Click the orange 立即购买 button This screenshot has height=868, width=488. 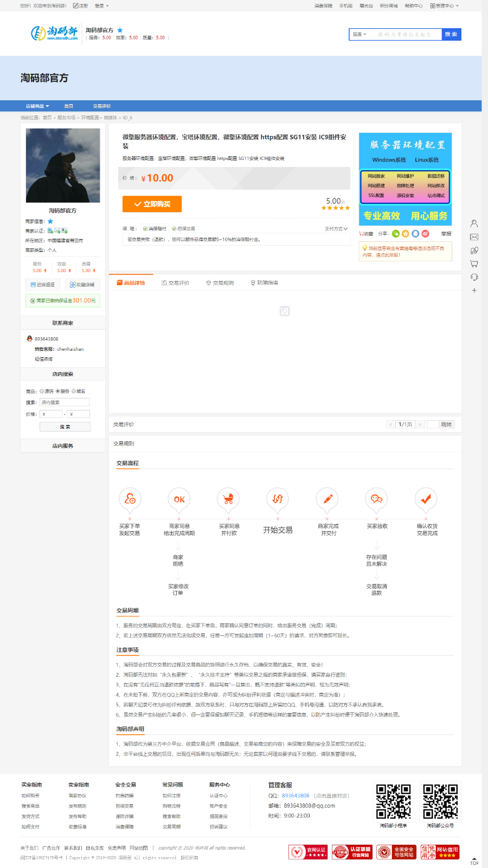coord(152,204)
